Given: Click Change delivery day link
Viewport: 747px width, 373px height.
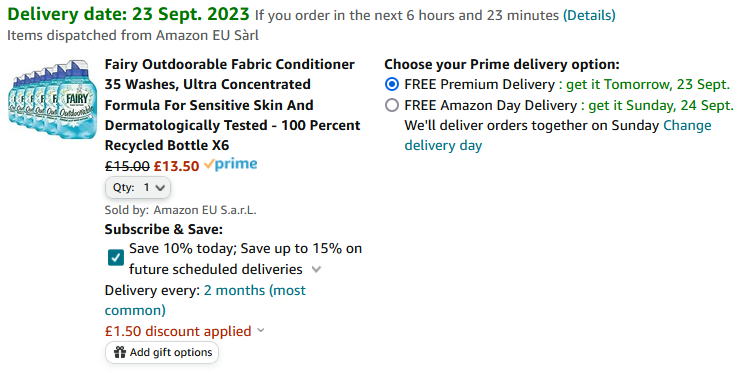Looking at the screenshot, I should pyautogui.click(x=558, y=135).
